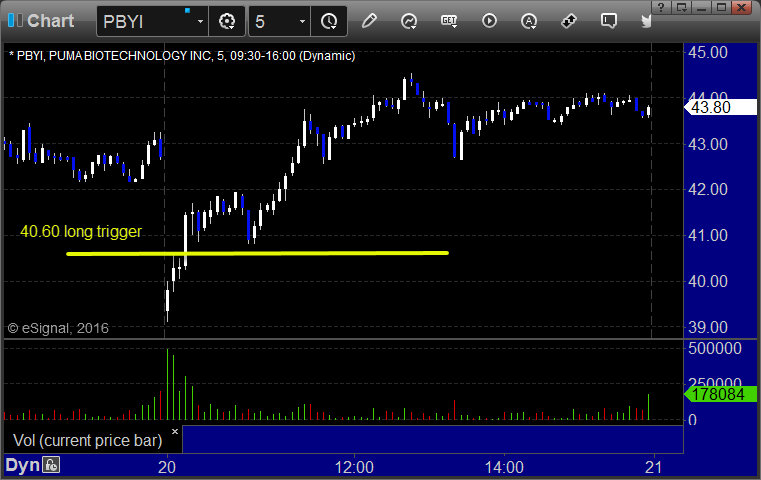Click the 40.60 long trigger text annotation

tap(81, 231)
